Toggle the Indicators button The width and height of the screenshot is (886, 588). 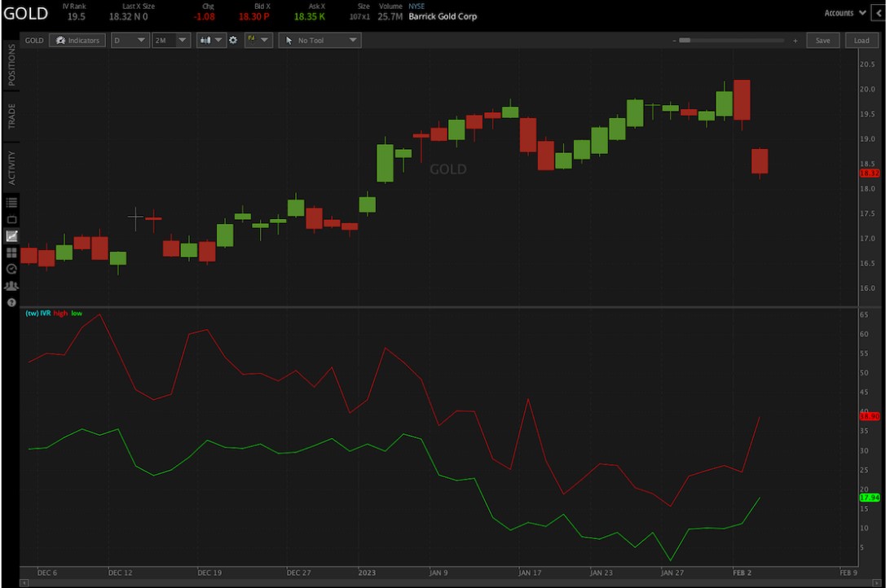77,40
